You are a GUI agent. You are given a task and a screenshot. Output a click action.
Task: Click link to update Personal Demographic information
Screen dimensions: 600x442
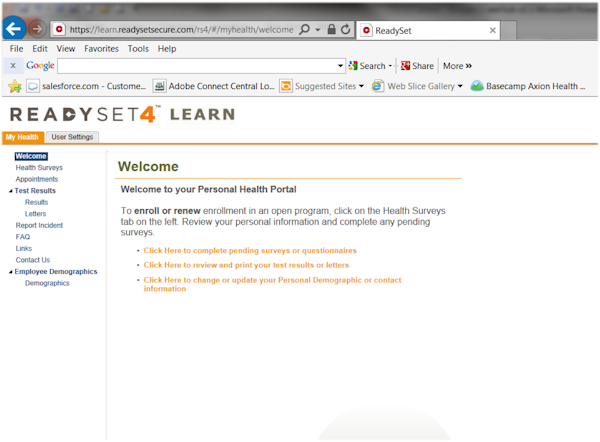coord(272,284)
